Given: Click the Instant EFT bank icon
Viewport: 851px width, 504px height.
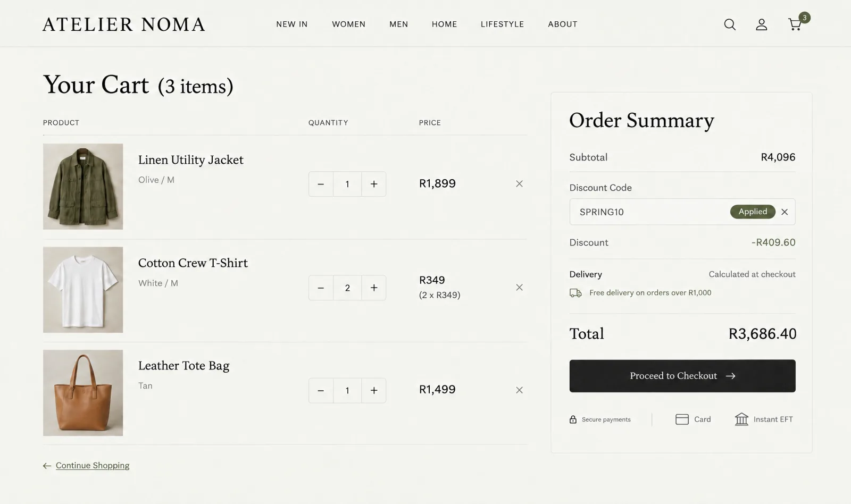Looking at the screenshot, I should click(x=741, y=419).
